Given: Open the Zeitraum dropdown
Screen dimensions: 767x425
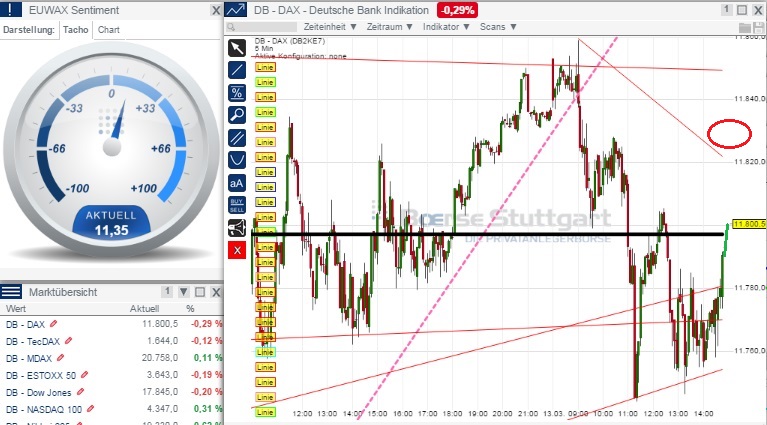Looking at the screenshot, I should tap(389, 27).
